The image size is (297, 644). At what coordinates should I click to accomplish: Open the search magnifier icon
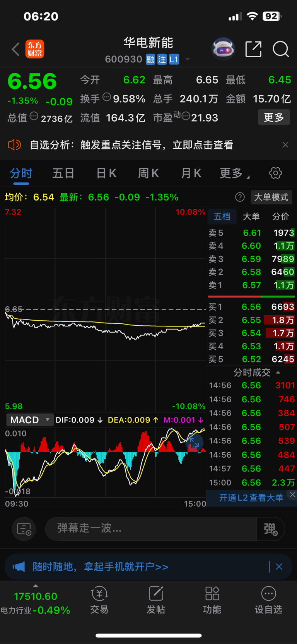(x=280, y=49)
